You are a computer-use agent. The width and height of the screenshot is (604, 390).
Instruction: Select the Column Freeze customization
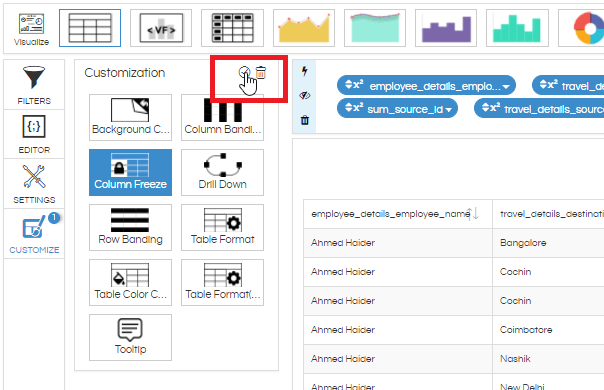point(130,172)
